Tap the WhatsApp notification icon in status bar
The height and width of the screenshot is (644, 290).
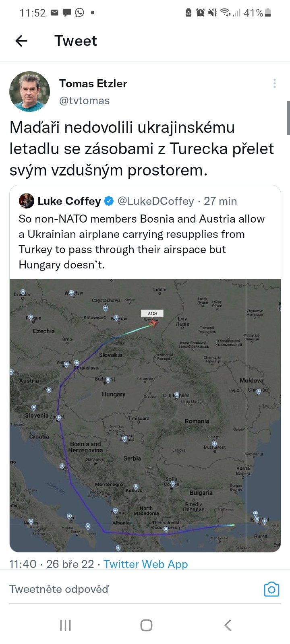point(80,13)
